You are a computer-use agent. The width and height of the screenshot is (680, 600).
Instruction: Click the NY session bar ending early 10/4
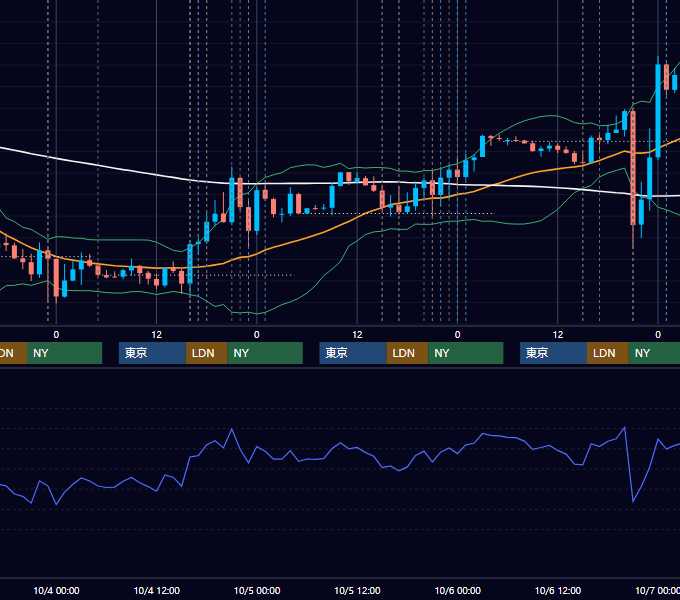point(64,353)
